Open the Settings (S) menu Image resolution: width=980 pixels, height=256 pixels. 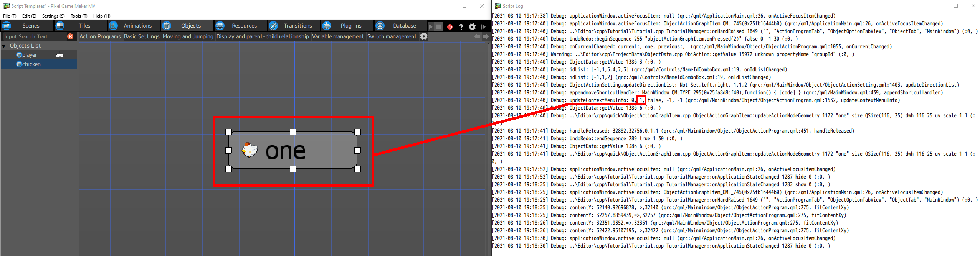(53, 16)
